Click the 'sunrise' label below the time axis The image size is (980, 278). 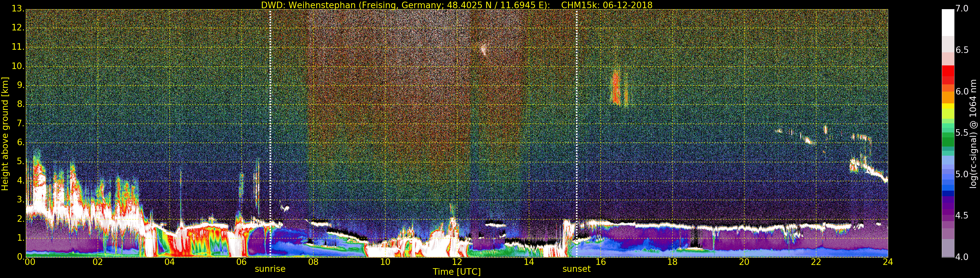[270, 269]
